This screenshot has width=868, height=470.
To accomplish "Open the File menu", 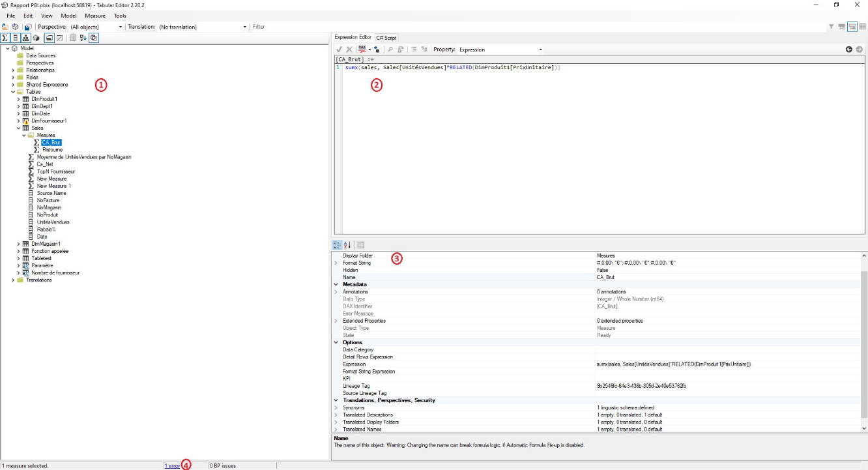I will pos(11,16).
